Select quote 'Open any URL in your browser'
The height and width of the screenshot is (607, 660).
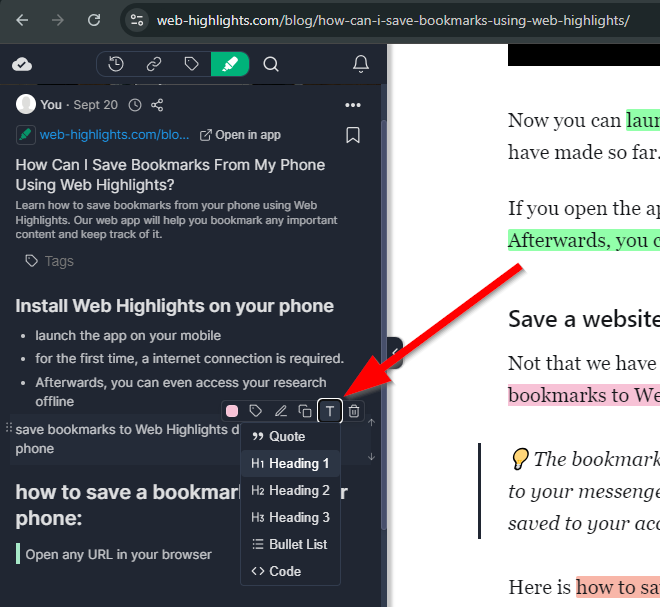118,554
